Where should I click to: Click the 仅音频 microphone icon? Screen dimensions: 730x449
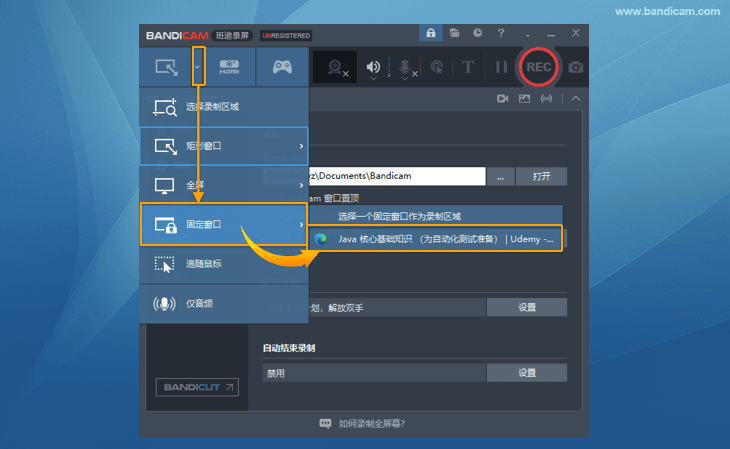[x=164, y=304]
